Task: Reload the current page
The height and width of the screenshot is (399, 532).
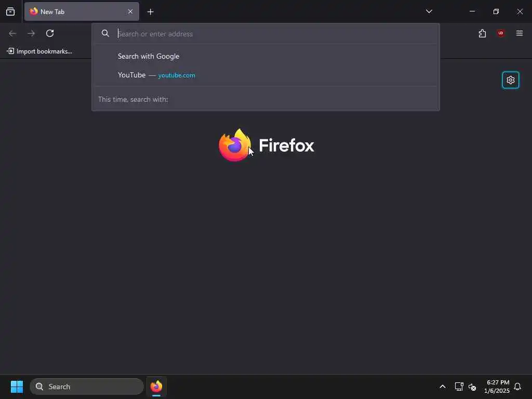Action: pos(50,33)
